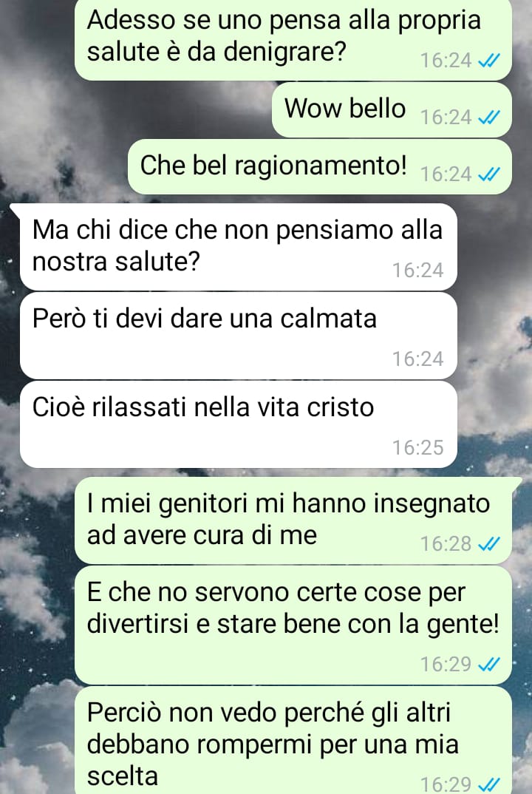Screen dimensions: 532x794
Task: Tap the 'Ma chi dice che non pensiamo' message
Action: point(239,247)
